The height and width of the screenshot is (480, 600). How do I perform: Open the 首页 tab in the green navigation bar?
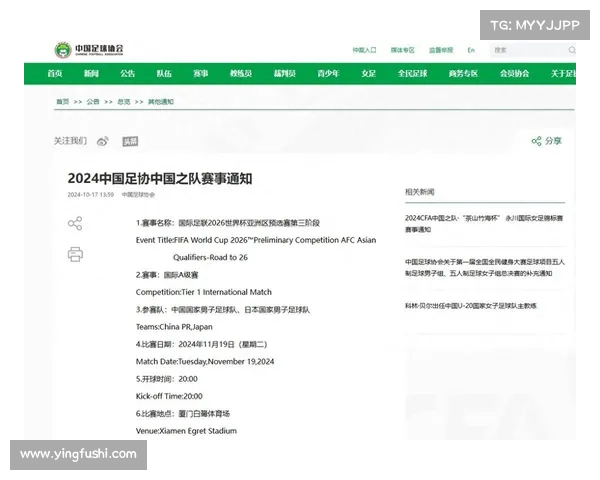coord(55,73)
